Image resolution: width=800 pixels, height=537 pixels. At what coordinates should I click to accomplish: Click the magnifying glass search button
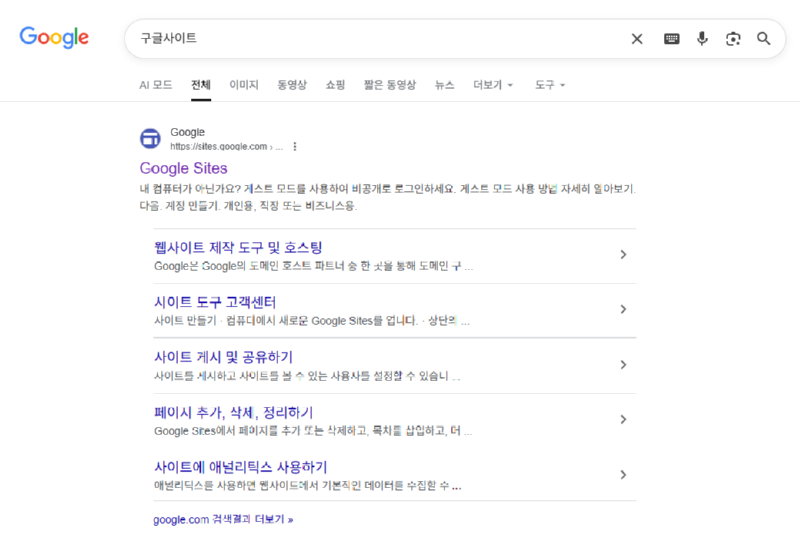point(763,39)
